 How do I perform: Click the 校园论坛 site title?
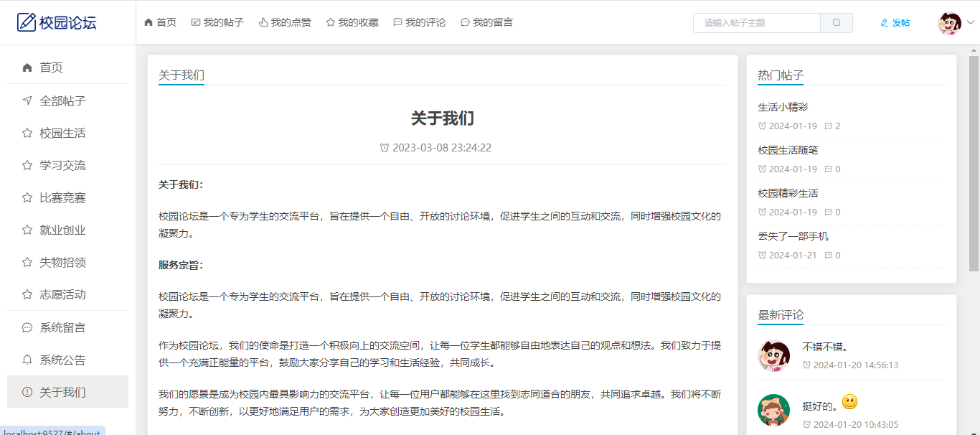pos(67,22)
